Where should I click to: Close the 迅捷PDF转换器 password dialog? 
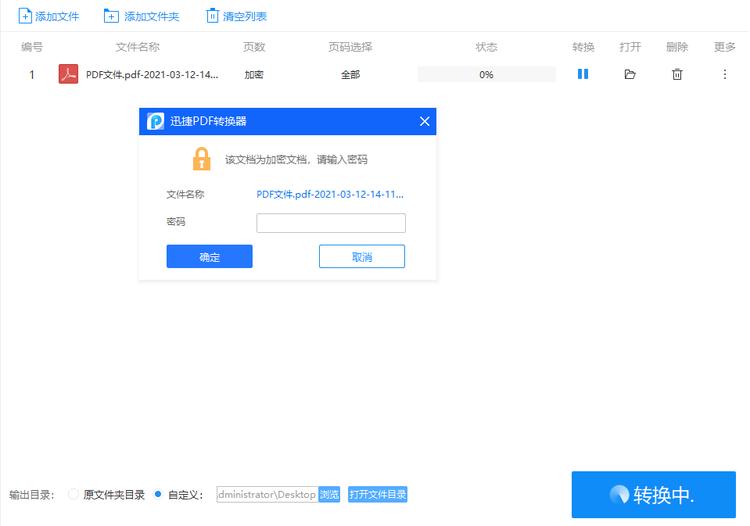pyautogui.click(x=424, y=121)
